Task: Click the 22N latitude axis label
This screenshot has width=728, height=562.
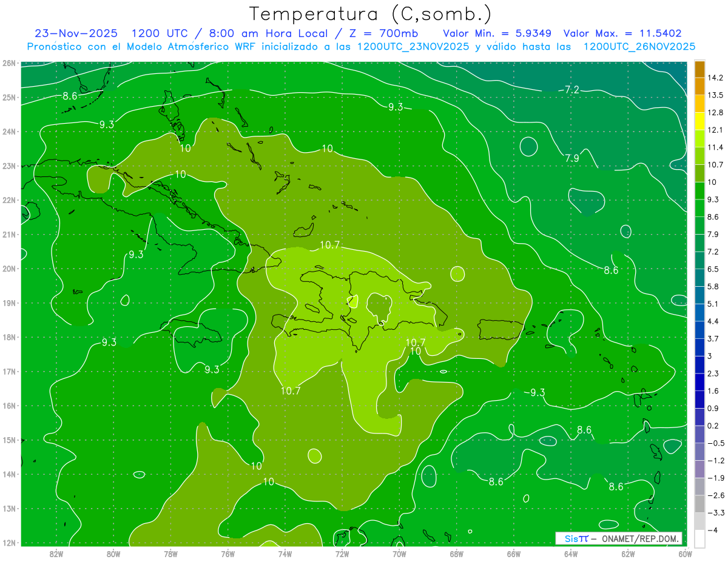Action: coord(8,200)
